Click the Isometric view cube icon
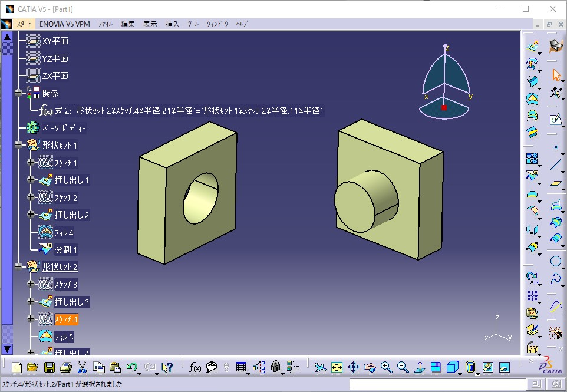The width and height of the screenshot is (567, 392). click(453, 367)
